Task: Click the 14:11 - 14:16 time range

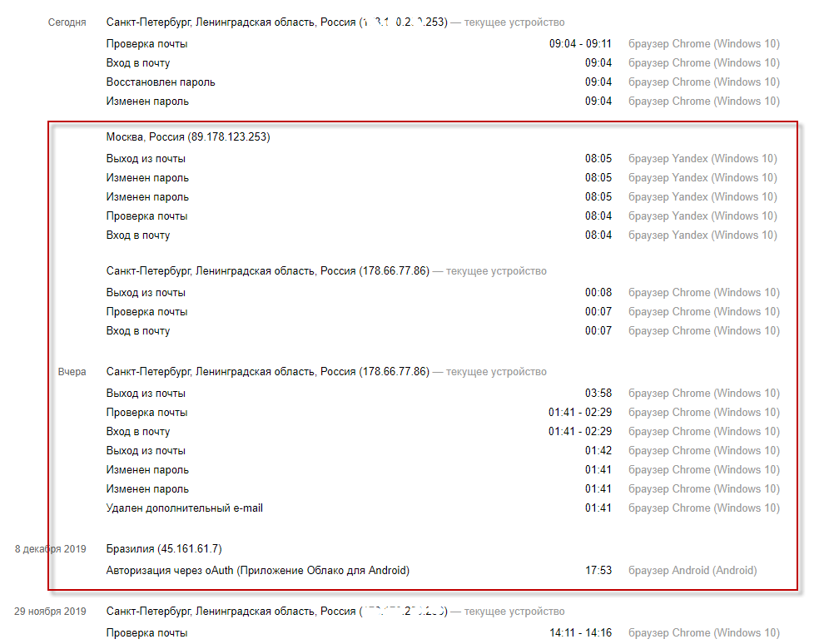Action: (x=580, y=633)
